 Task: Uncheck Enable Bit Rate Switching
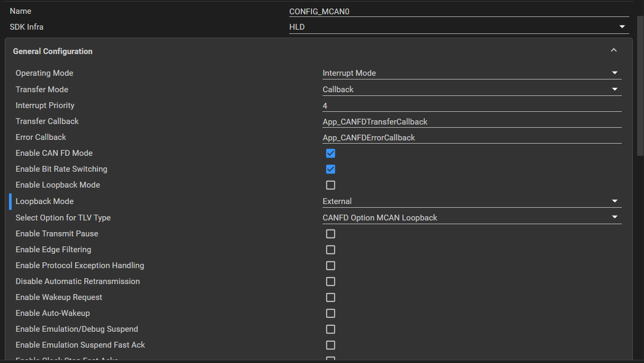click(330, 169)
